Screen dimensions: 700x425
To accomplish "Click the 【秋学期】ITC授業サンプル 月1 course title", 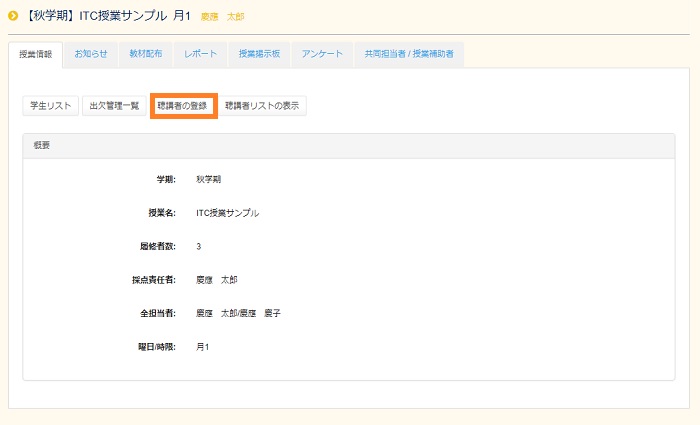I will pyautogui.click(x=106, y=16).
